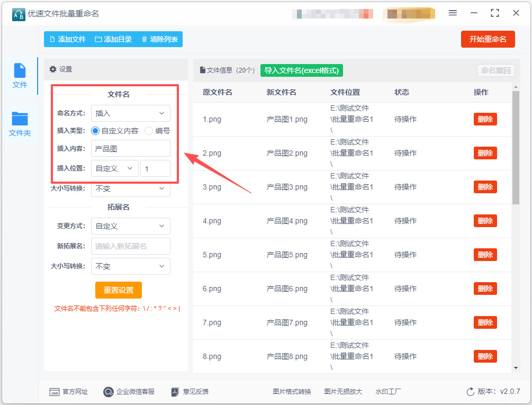
Task: Click new file name 产品图5.png
Action: coord(287,255)
